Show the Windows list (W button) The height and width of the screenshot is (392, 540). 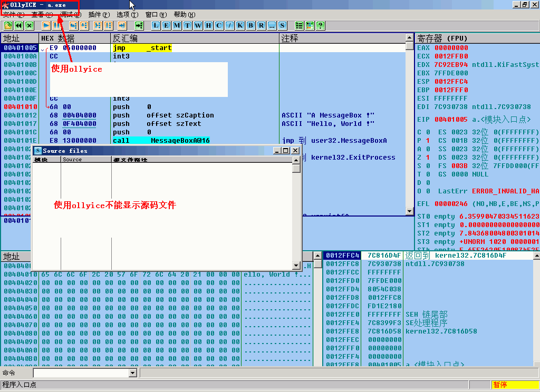[x=198, y=25]
